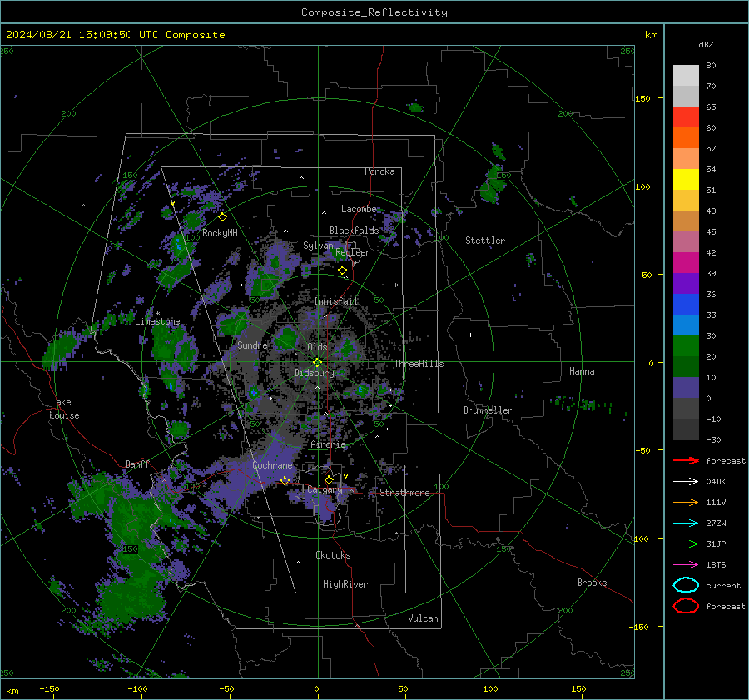Image resolution: width=749 pixels, height=700 pixels.
Task: Click the Banff town label
Action: tap(137, 464)
